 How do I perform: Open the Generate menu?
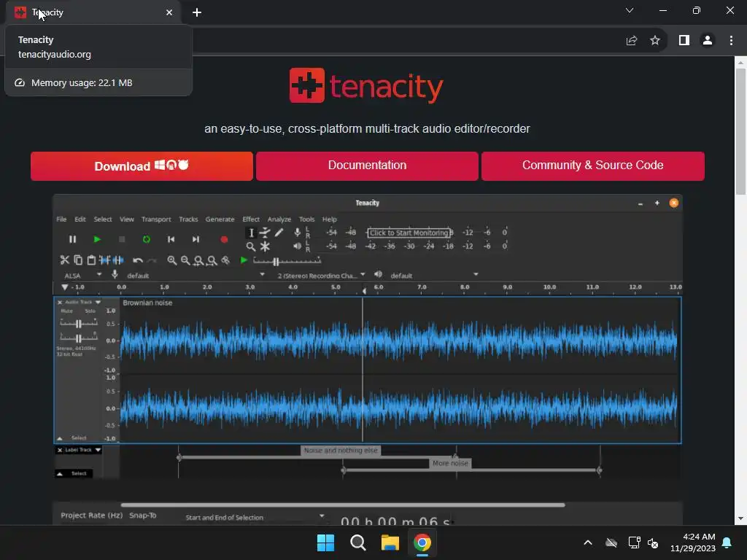coord(220,219)
